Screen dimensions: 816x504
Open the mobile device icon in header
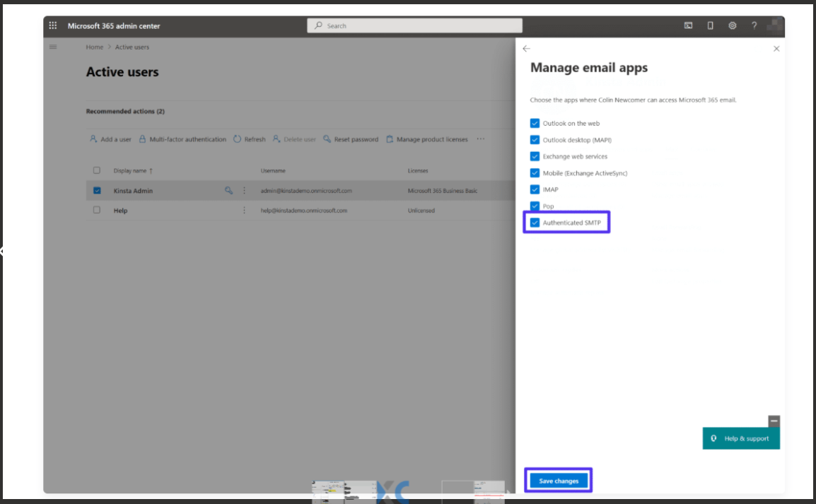(x=711, y=26)
